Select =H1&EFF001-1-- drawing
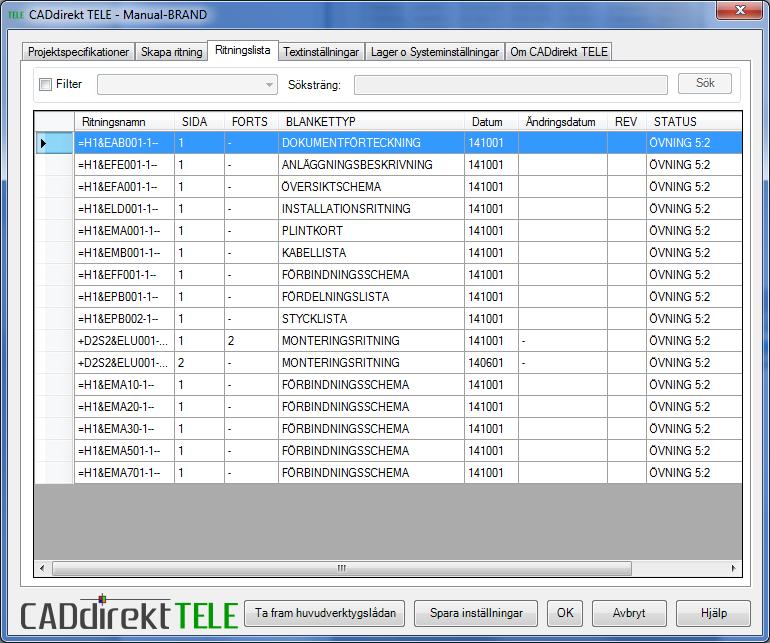770x643 pixels. click(124, 275)
